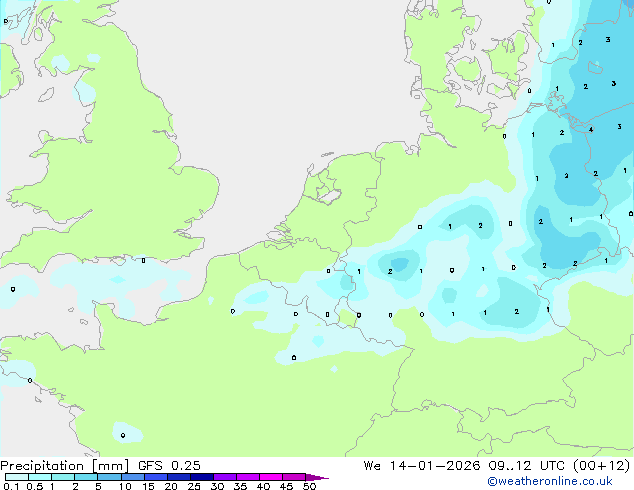Click the 1–2 mm legend swatch
The width and height of the screenshot is (634, 490).
coord(63,477)
